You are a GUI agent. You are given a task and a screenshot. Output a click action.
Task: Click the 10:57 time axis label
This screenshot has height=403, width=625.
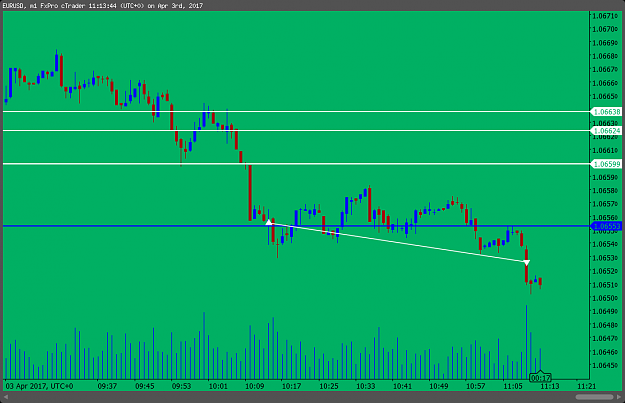pyautogui.click(x=476, y=386)
